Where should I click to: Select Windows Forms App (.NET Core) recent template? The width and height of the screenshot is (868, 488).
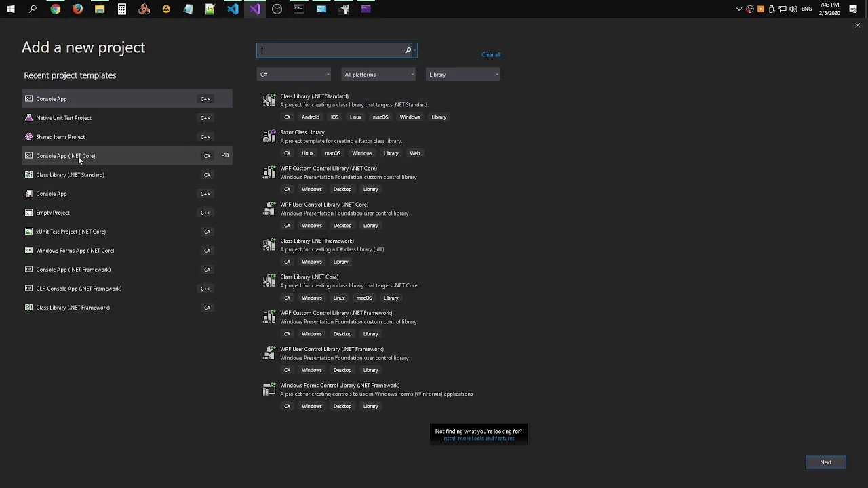coord(127,251)
